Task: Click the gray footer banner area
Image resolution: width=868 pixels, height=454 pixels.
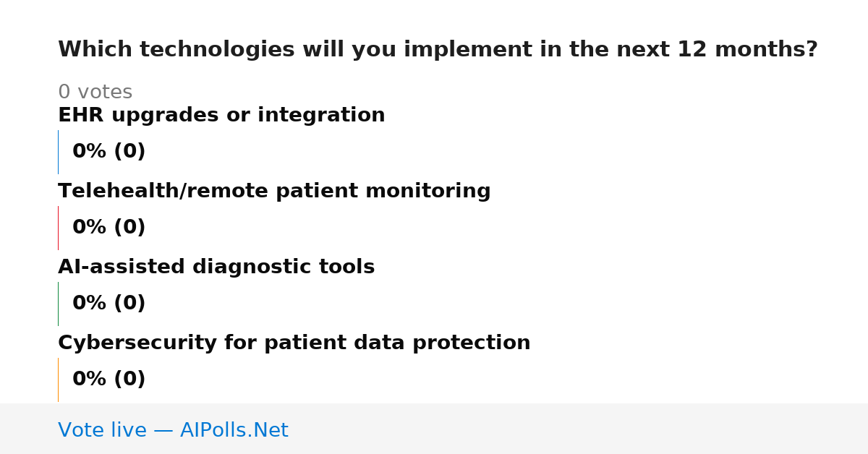Action: 434,429
